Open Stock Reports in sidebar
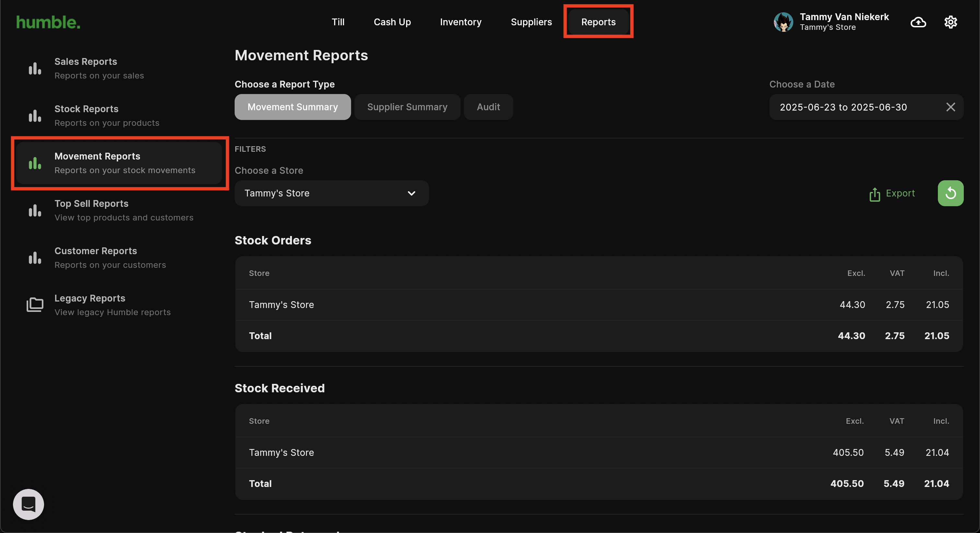Viewport: 980px width, 533px height. 119,116
